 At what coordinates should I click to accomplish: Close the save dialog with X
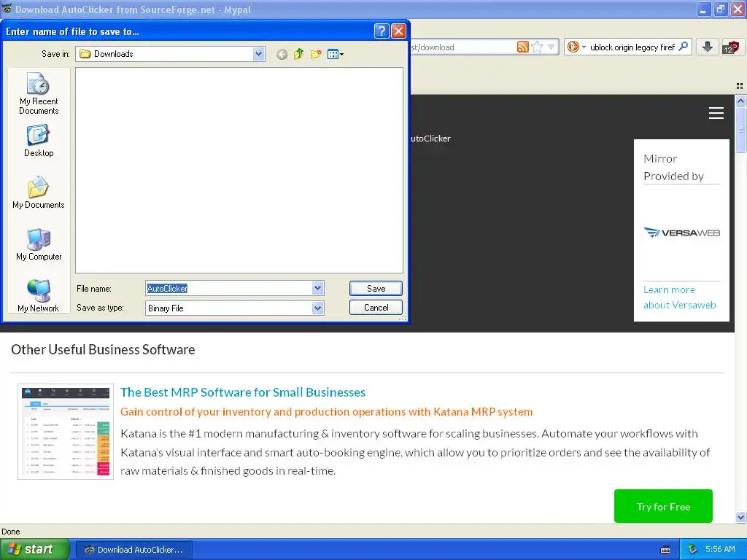tap(398, 31)
